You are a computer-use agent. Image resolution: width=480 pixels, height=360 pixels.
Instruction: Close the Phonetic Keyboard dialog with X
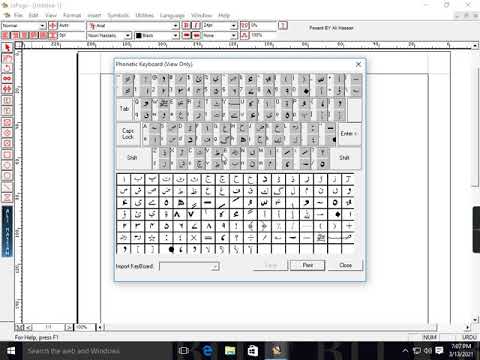click(358, 64)
